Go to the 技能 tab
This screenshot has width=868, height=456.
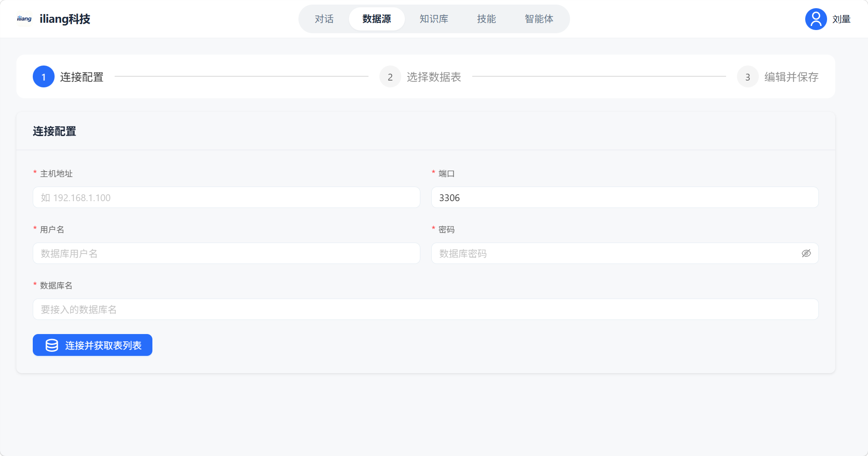tap(486, 19)
